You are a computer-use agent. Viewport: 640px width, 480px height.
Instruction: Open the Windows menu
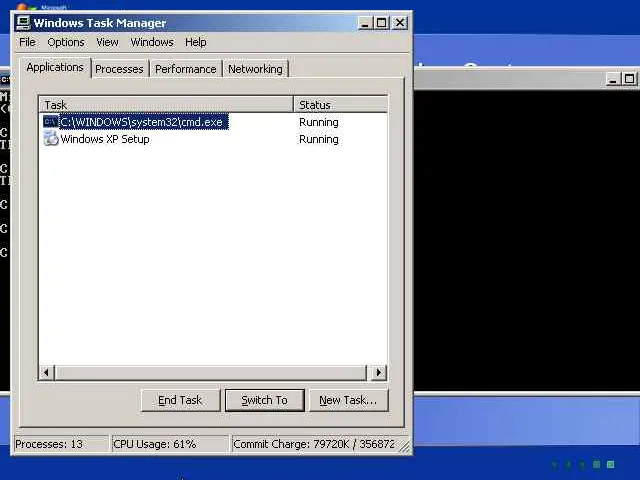pos(152,42)
